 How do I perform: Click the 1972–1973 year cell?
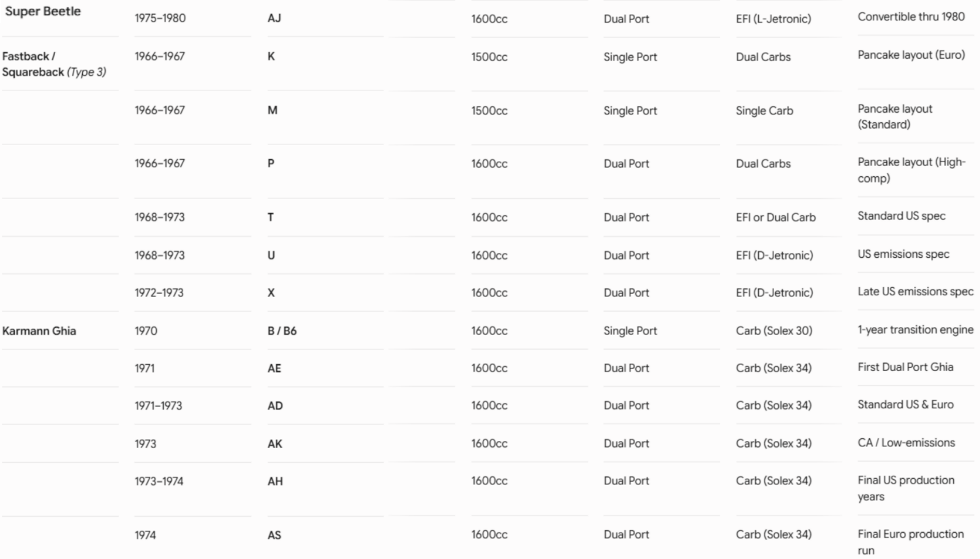click(159, 293)
